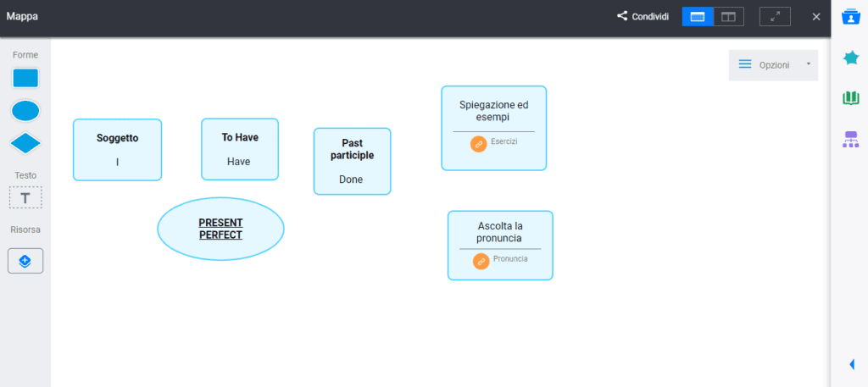
Task: Add a resource with Risorsa button
Action: point(25,261)
